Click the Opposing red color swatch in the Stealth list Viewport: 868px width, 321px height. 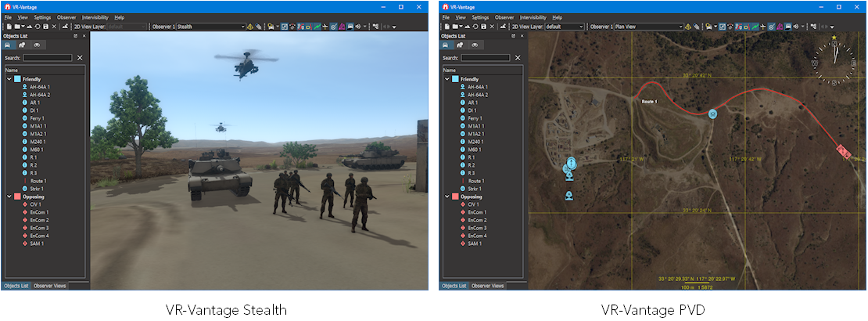18,197
